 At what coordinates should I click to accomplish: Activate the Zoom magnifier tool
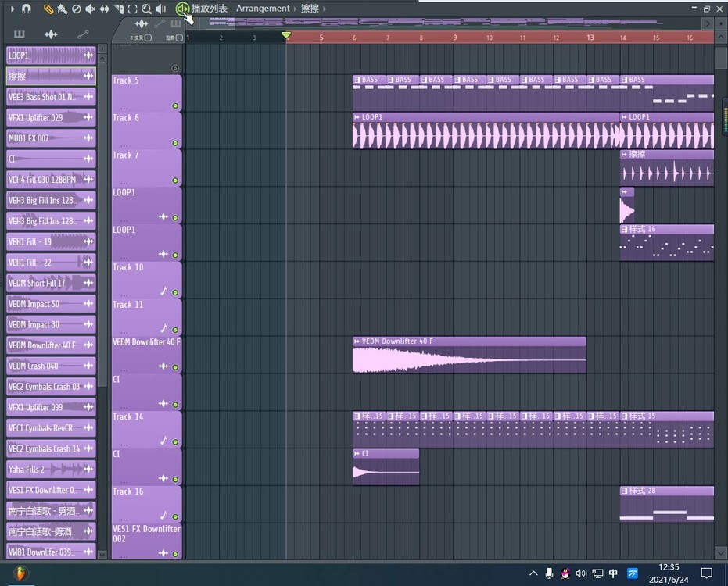coord(146,9)
